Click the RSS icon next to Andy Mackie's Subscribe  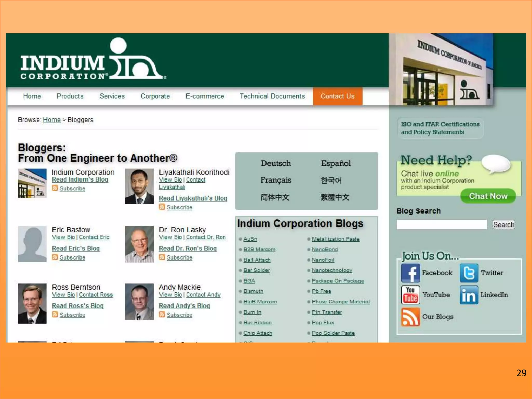(162, 315)
